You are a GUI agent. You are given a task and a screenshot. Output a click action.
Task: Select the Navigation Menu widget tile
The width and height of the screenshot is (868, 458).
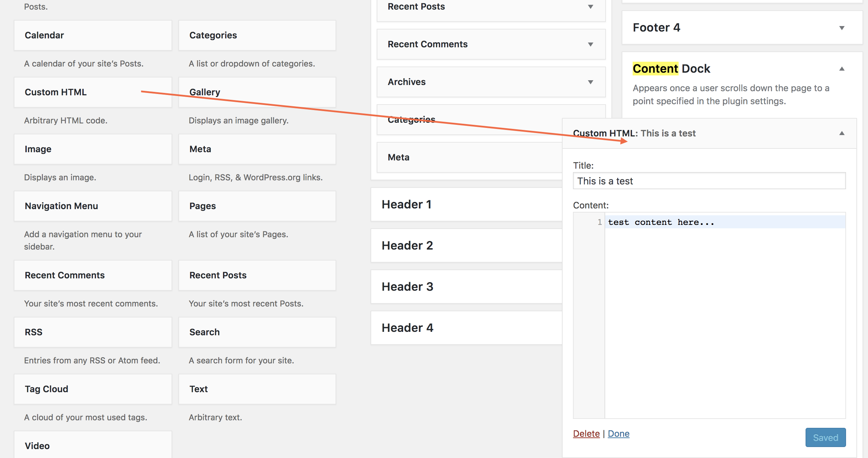[93, 206]
